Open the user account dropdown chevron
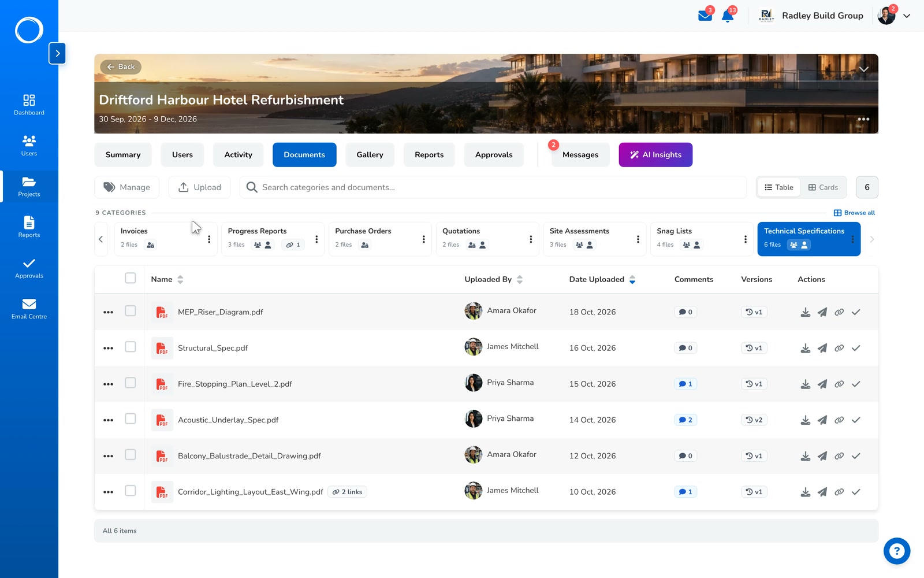 pyautogui.click(x=907, y=16)
